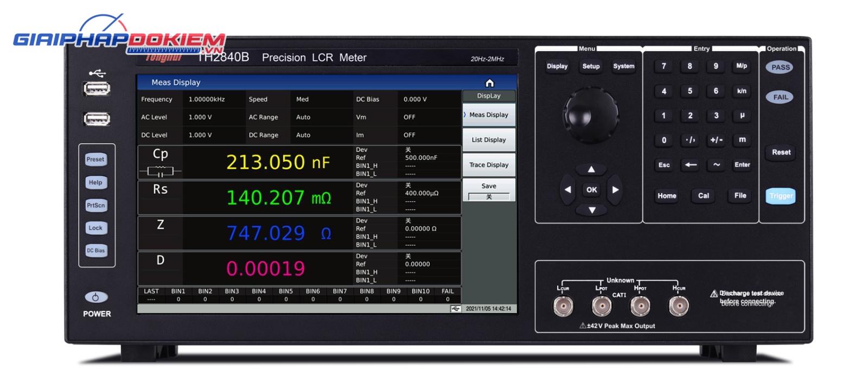Screen dimensions: 868x388
Task: Click the plus/minus sign key
Action: point(716,140)
